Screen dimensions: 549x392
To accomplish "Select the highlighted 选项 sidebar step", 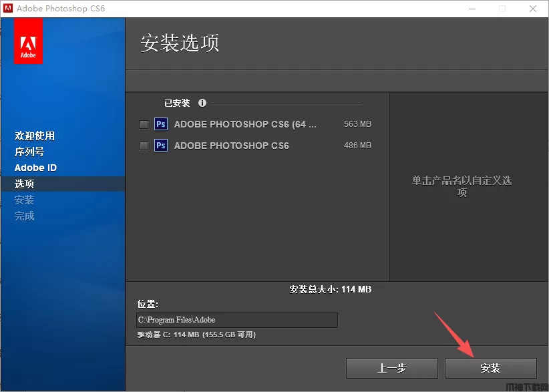I will pyautogui.click(x=25, y=184).
